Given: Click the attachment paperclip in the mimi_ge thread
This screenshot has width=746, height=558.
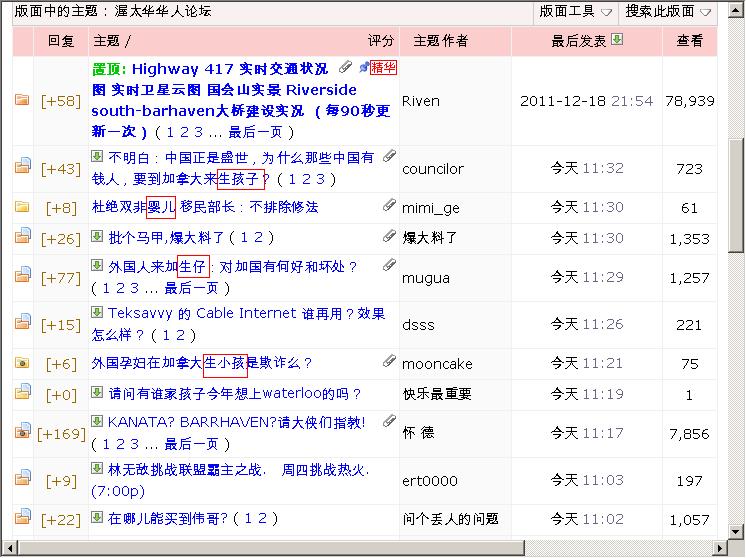Looking at the screenshot, I should (x=388, y=206).
